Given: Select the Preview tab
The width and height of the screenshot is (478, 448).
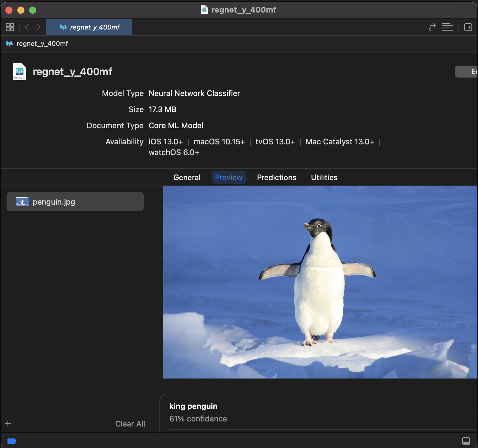Looking at the screenshot, I should 229,177.
